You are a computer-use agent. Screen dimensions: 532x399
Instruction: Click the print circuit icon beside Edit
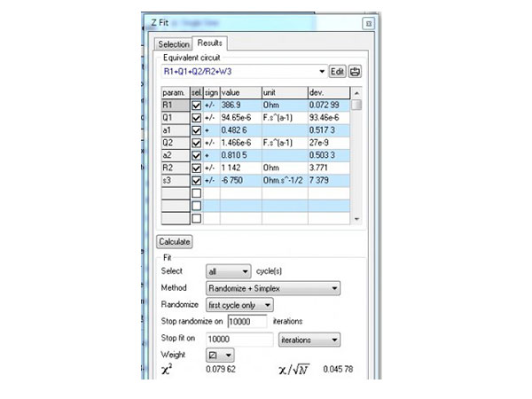356,71
